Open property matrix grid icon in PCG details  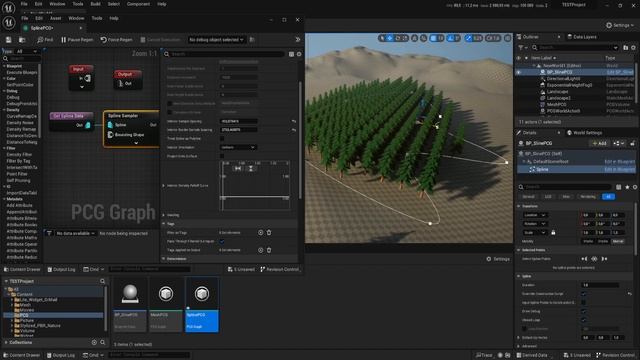291,54
